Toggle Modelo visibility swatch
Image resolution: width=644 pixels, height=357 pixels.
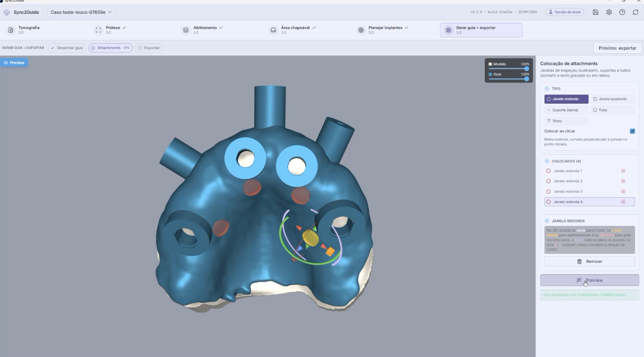490,64
